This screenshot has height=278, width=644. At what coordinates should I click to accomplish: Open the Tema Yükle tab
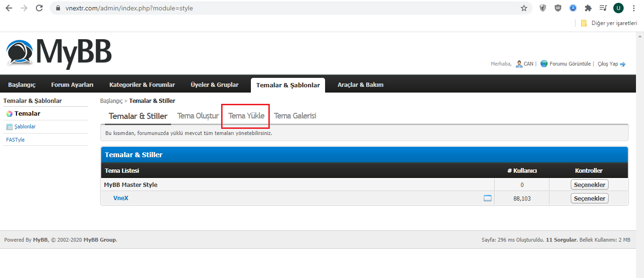click(247, 116)
